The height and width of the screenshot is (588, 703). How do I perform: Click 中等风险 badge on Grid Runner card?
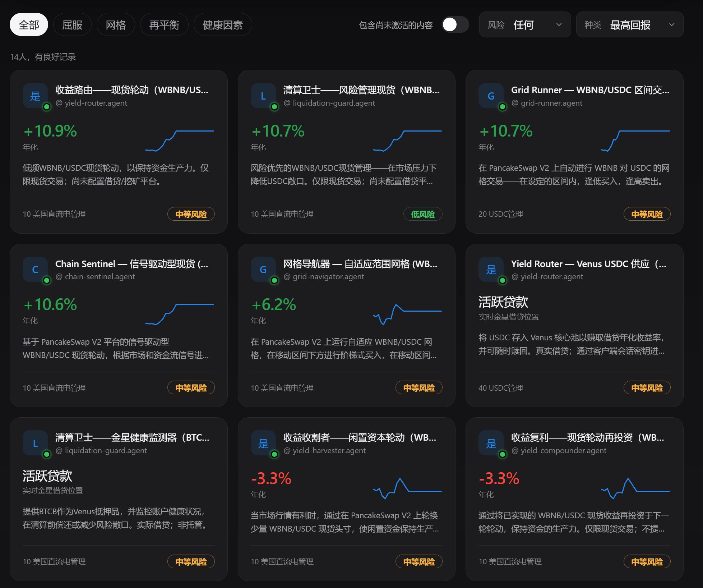click(647, 214)
